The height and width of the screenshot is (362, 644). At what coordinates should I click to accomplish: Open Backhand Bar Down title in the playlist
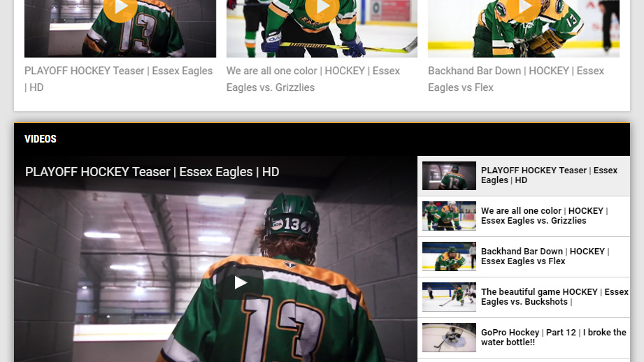tap(545, 256)
